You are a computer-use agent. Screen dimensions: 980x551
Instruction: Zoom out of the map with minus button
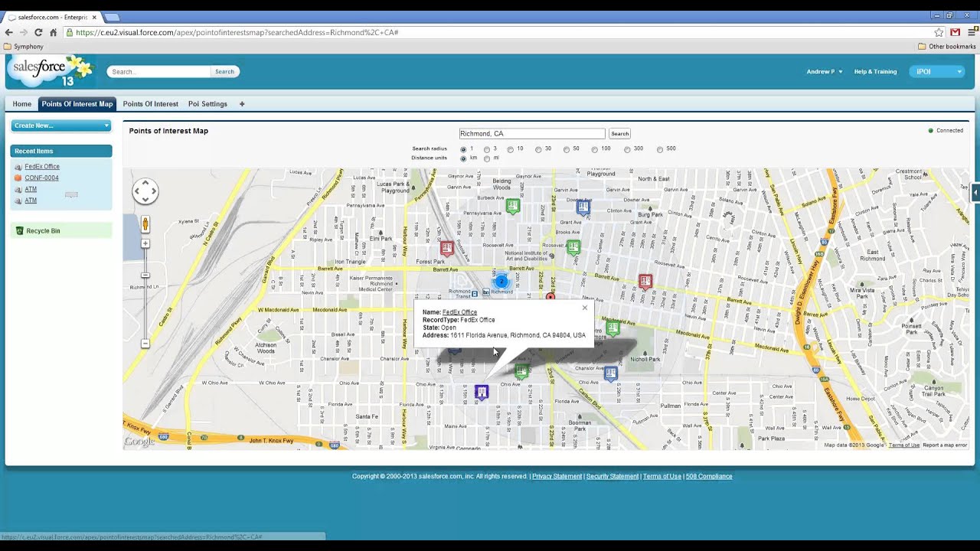(x=145, y=344)
